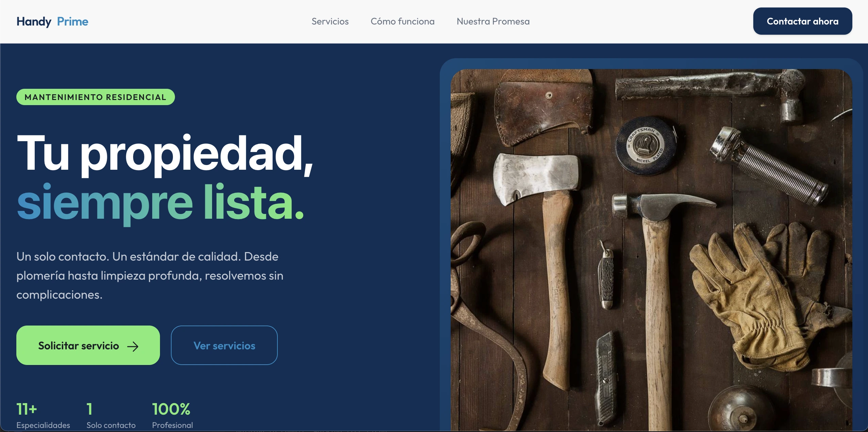Go to Cómo funciona section
This screenshot has height=432, width=868.
402,21
